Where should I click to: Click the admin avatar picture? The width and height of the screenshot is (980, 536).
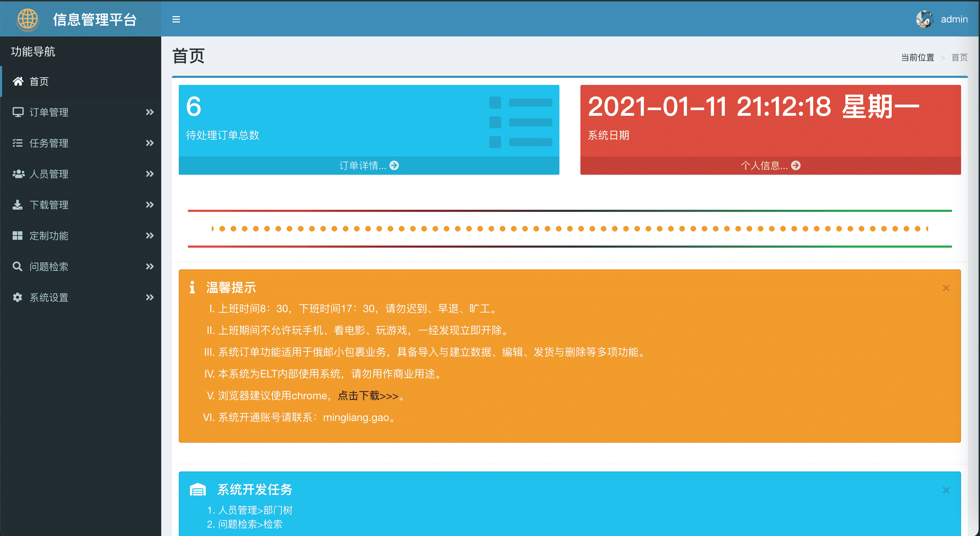coord(925,19)
